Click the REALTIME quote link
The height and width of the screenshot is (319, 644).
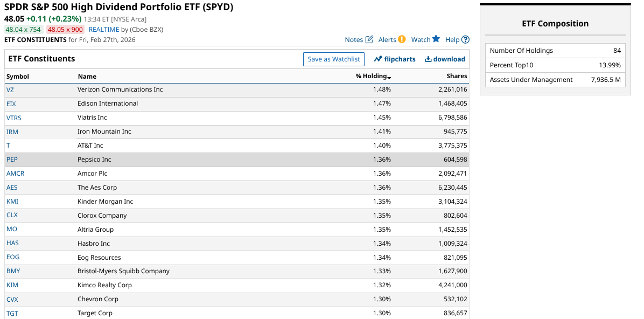pos(104,30)
